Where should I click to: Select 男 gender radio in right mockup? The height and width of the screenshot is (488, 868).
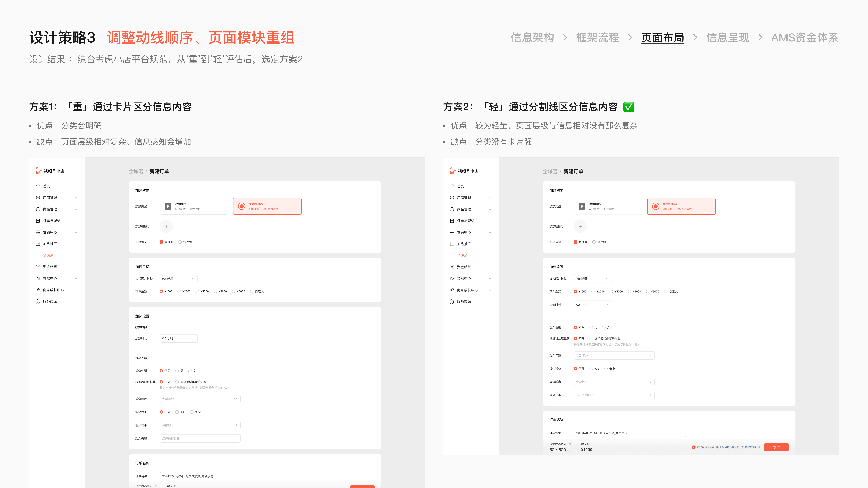(x=591, y=327)
